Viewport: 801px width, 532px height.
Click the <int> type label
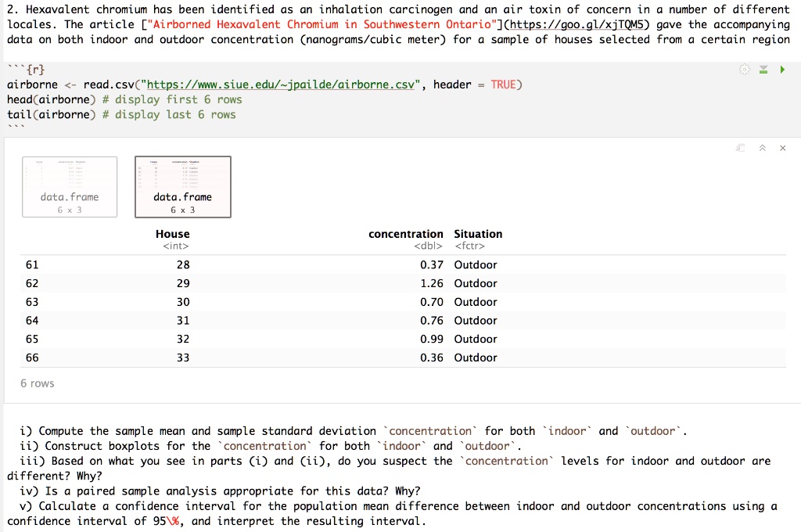[x=176, y=246]
